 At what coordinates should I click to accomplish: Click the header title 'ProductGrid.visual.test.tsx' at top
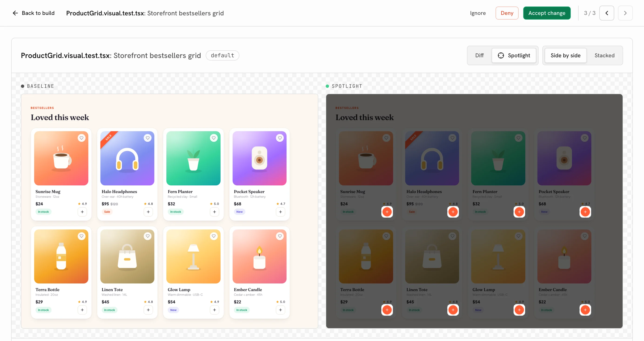coord(105,13)
